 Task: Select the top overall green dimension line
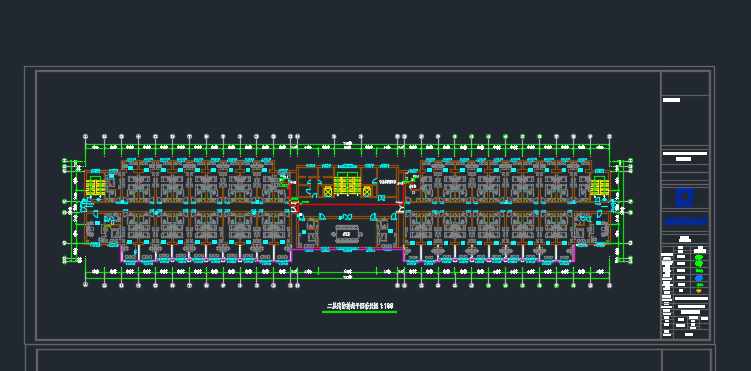(x=347, y=144)
